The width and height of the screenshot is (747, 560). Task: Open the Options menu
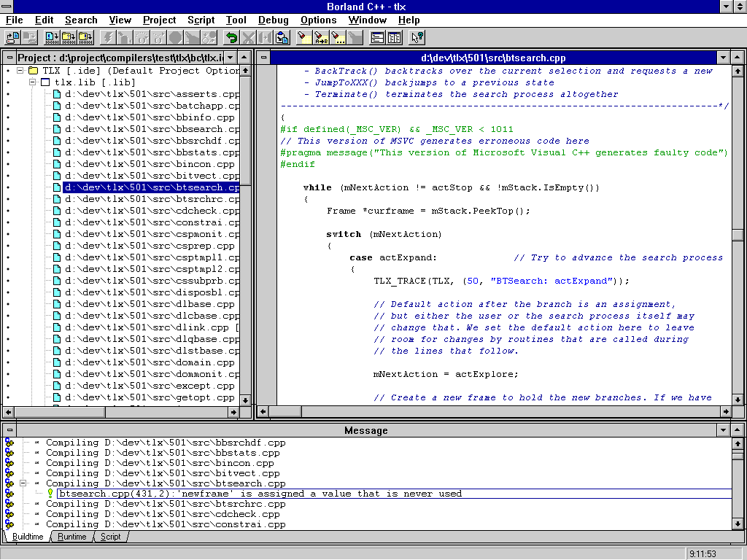(318, 20)
